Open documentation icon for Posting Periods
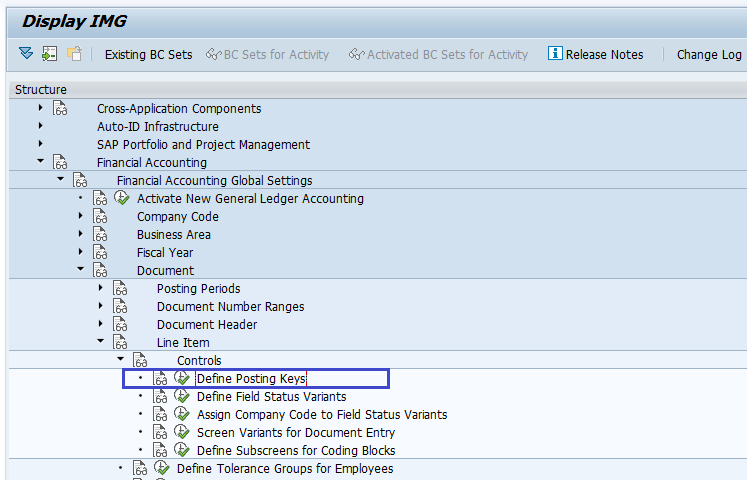The image size is (747, 480). 120,289
